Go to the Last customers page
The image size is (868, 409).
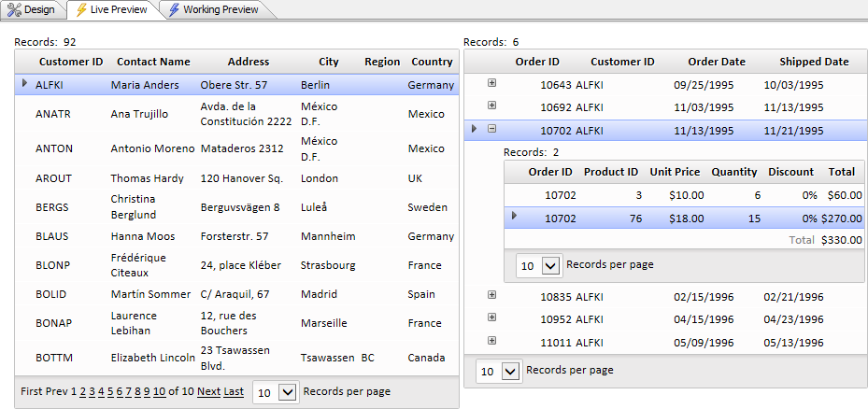pos(234,392)
